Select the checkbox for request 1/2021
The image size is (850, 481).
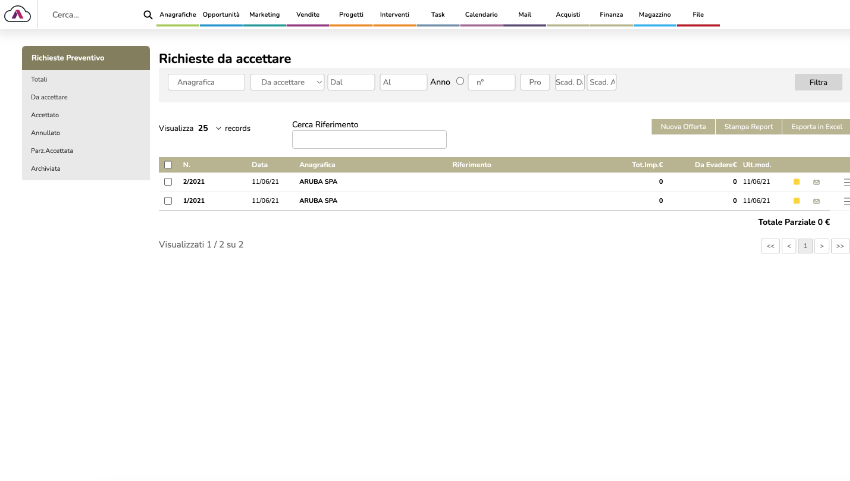pos(168,201)
